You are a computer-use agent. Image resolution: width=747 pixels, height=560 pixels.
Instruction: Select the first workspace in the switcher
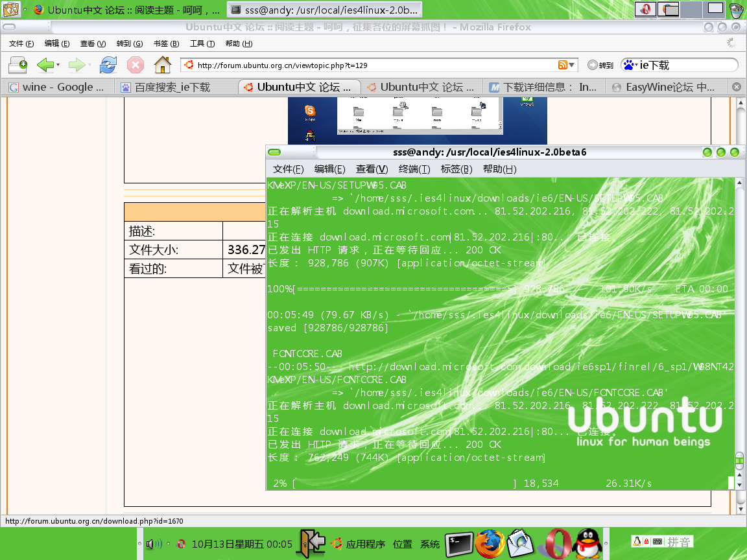[x=646, y=9]
